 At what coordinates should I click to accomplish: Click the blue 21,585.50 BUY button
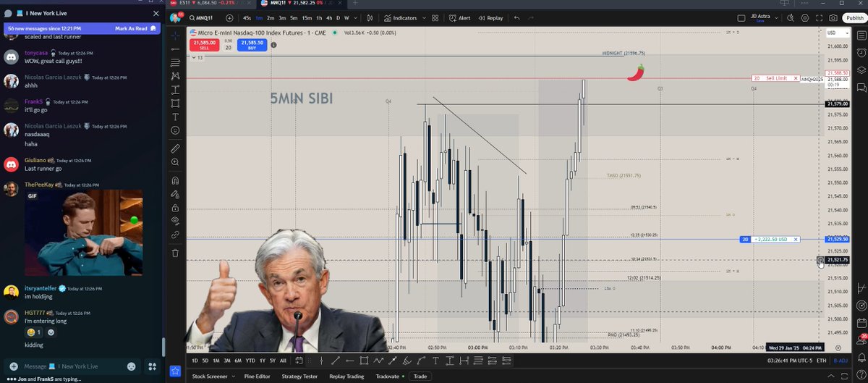tap(252, 44)
